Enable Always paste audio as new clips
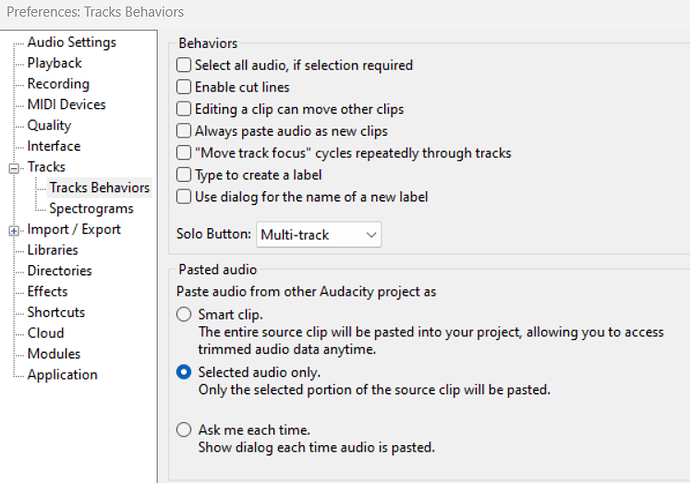This screenshot has width=690, height=483. pyautogui.click(x=184, y=131)
